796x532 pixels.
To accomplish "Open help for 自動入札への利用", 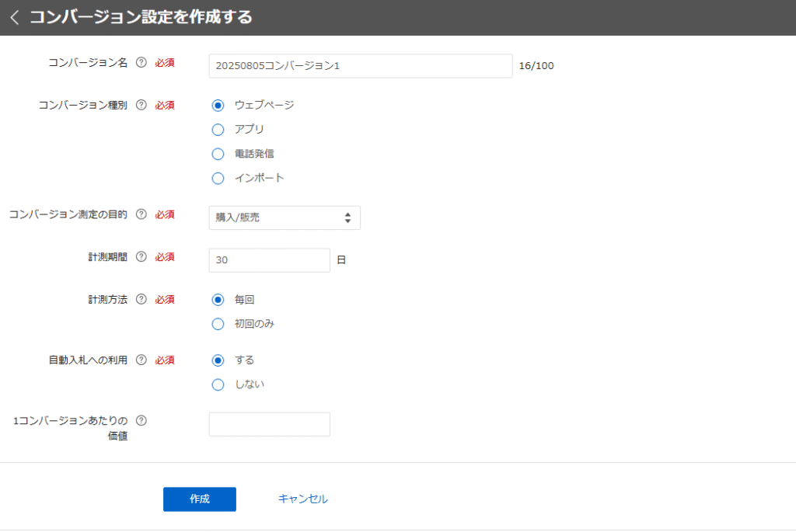I will [141, 360].
